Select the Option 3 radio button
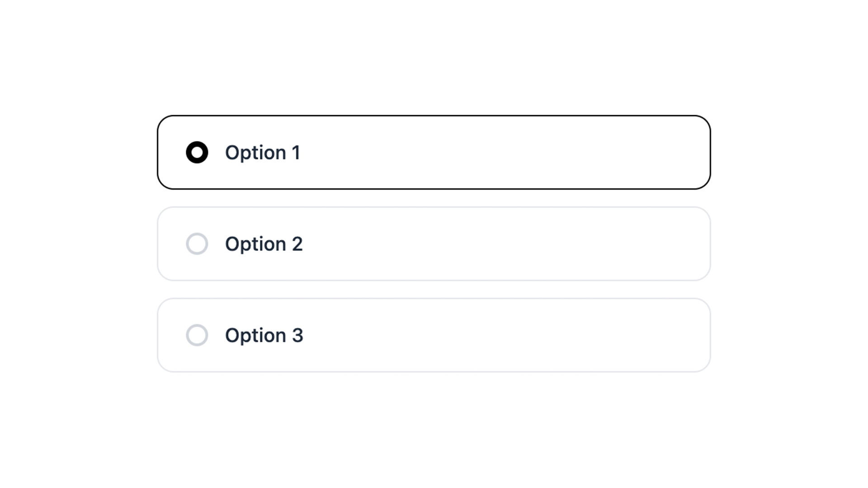Viewport: 868px width, 488px height. point(197,335)
